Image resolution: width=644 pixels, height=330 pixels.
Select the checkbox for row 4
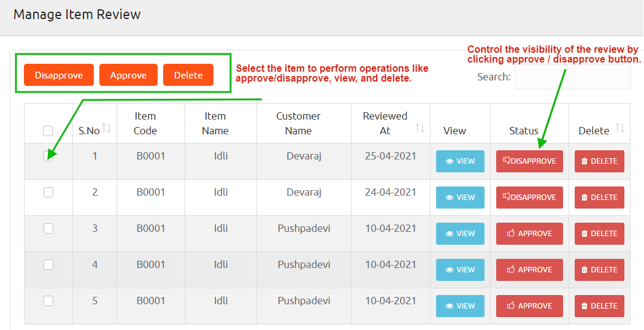pyautogui.click(x=48, y=265)
